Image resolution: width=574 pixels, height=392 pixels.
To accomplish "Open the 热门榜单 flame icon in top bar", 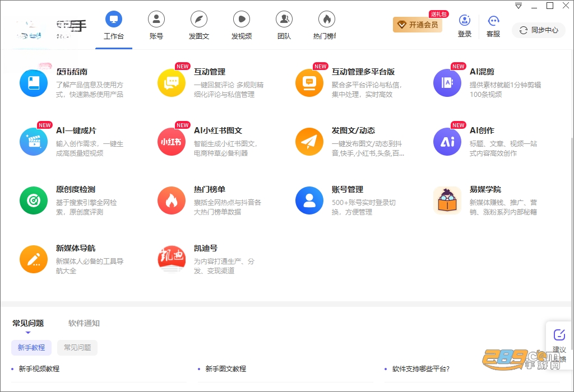I will pyautogui.click(x=327, y=19).
